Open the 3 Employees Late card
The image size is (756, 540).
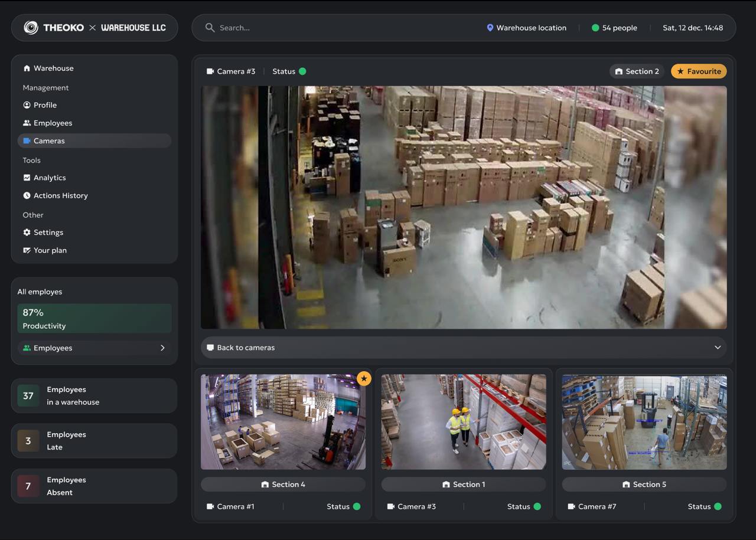click(x=94, y=441)
